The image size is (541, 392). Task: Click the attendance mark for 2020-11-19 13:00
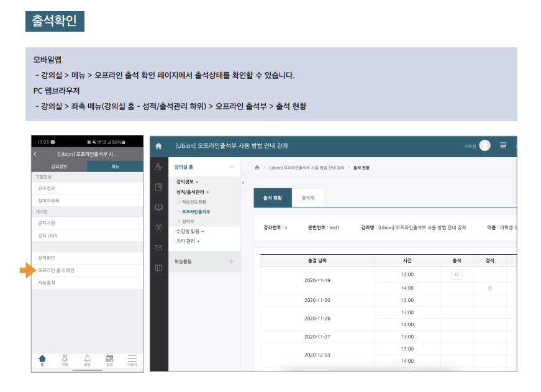(457, 274)
